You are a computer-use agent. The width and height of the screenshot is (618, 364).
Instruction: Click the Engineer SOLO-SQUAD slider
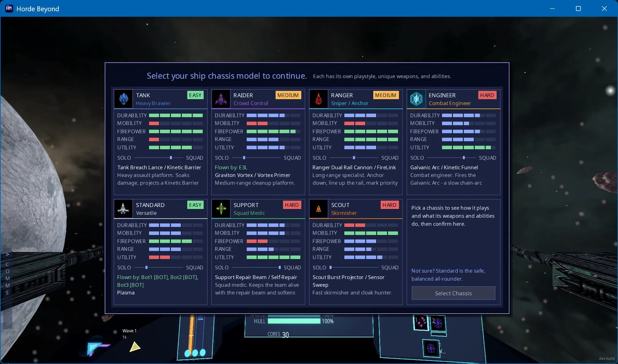[x=452, y=158]
